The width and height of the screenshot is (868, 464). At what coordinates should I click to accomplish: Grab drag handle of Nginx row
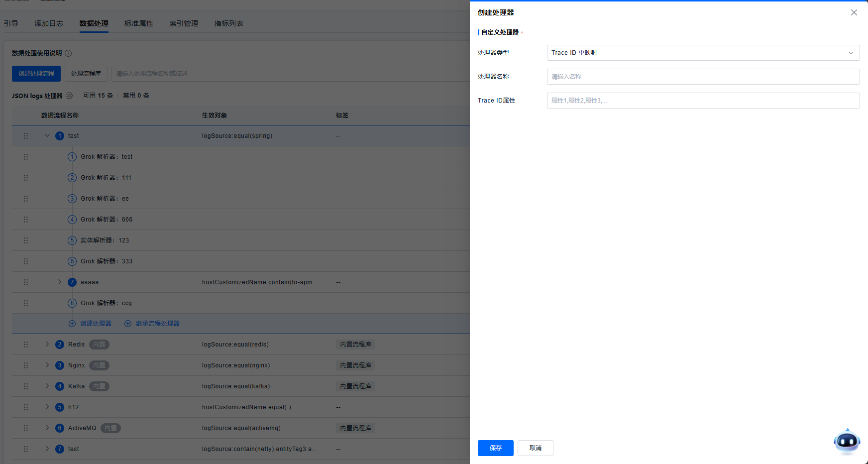click(26, 365)
